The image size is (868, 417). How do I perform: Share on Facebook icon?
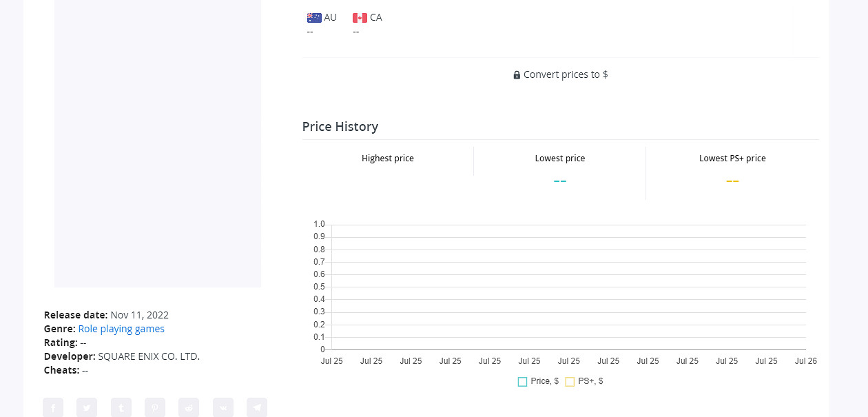[x=53, y=407]
